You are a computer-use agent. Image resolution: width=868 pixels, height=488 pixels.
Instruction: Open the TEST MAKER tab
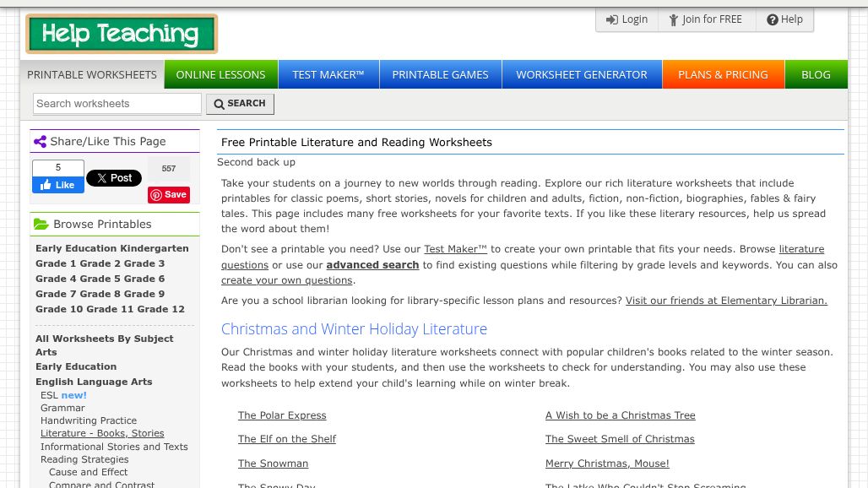coord(328,74)
